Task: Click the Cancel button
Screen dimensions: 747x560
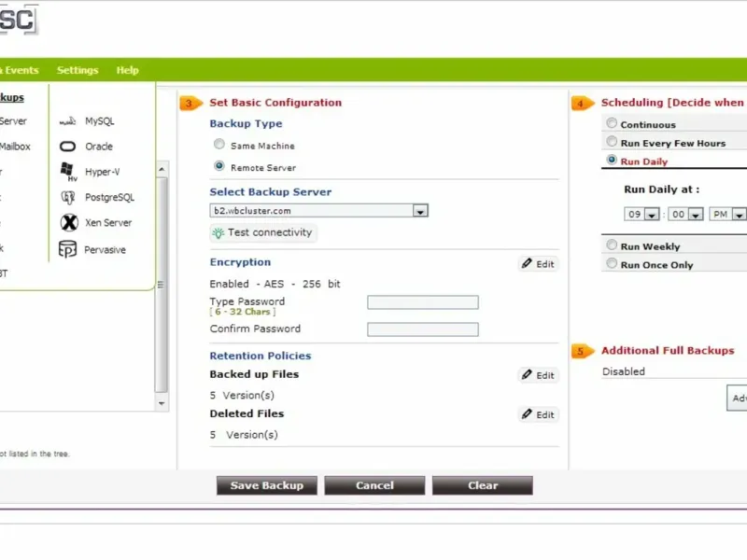Action: 374,485
